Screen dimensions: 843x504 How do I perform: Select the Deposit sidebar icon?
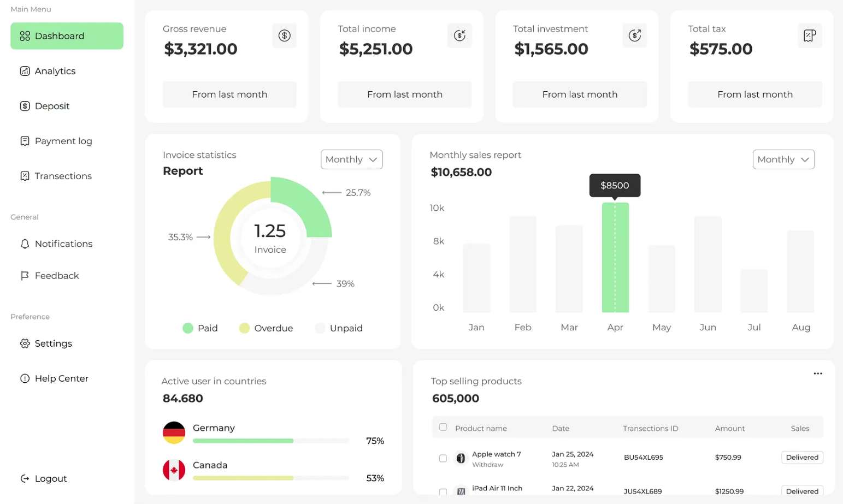25,106
